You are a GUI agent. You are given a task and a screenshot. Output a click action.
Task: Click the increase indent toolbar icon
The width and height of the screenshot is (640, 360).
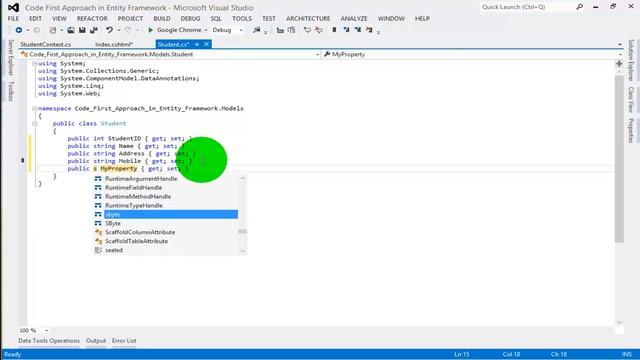(291, 30)
